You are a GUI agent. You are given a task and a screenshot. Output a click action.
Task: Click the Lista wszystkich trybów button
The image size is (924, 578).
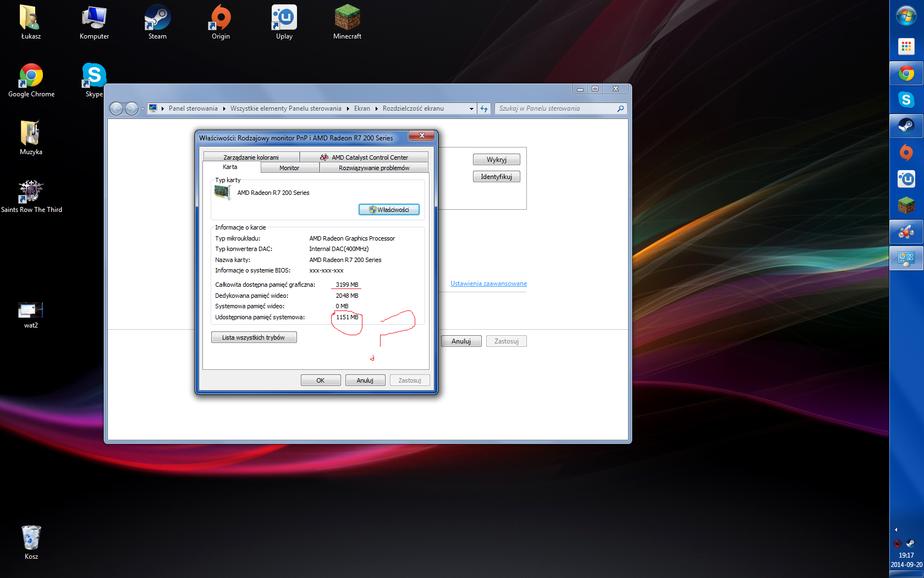tap(254, 337)
